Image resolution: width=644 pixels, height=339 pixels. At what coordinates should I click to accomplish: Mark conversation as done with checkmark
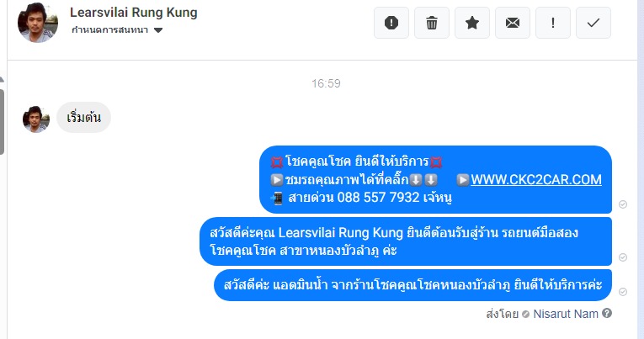point(593,23)
